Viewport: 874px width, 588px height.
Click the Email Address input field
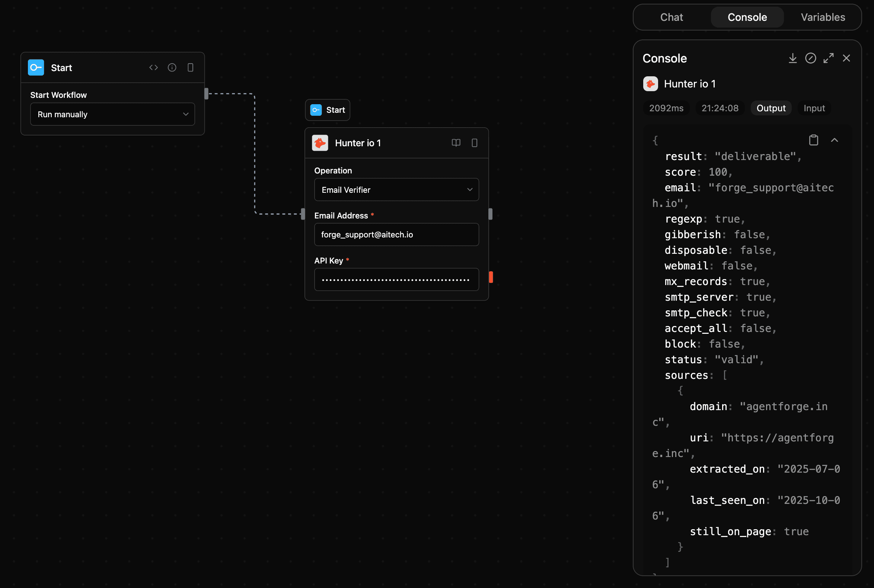pyautogui.click(x=396, y=234)
